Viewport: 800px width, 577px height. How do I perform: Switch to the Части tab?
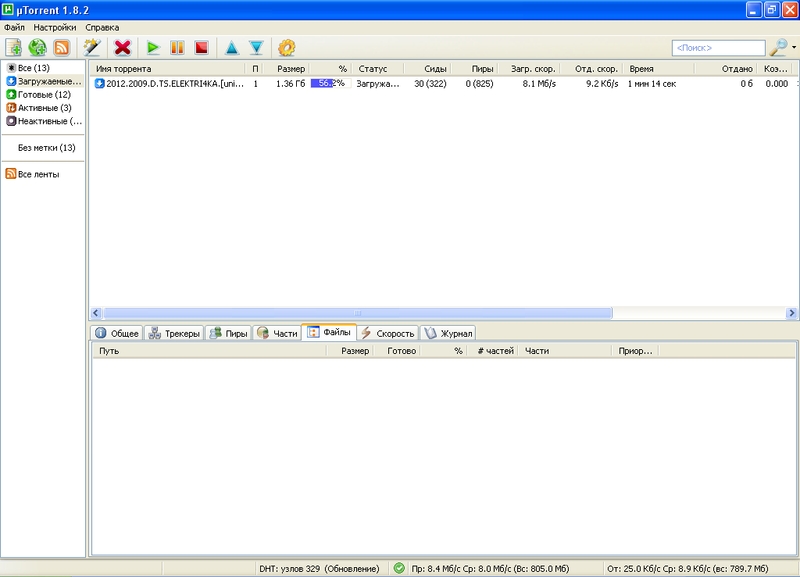coord(277,333)
